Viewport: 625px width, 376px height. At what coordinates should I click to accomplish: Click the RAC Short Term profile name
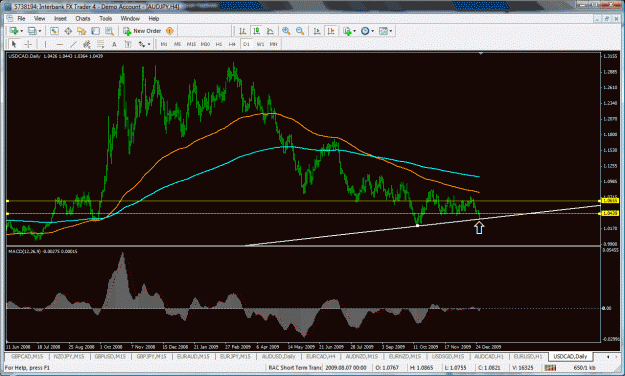tap(295, 368)
